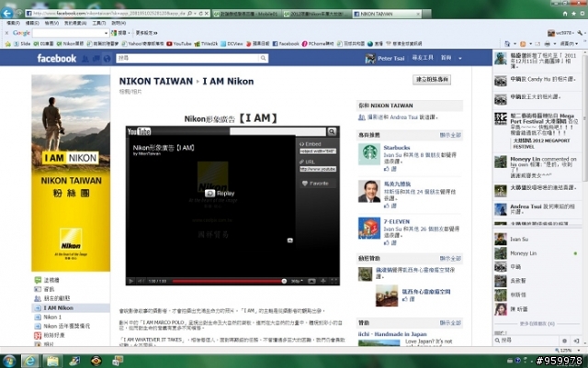The width and height of the screenshot is (588, 368).
Task: Click the Replay icon in video
Action: pos(210,194)
